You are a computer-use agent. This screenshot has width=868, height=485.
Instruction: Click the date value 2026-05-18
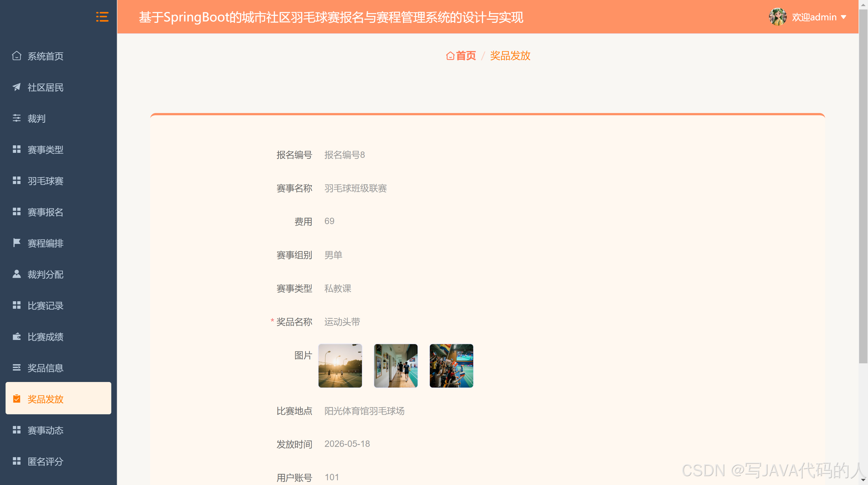pyautogui.click(x=347, y=444)
